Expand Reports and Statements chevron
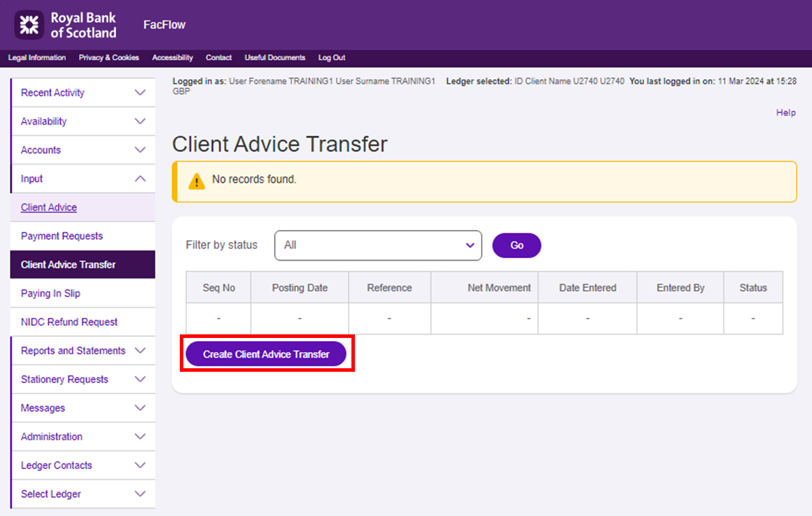Screen dimensions: 812x516 [140, 351]
